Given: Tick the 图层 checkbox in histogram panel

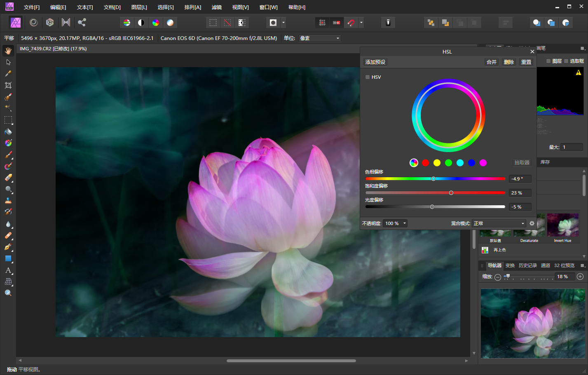Looking at the screenshot, I should tap(548, 61).
